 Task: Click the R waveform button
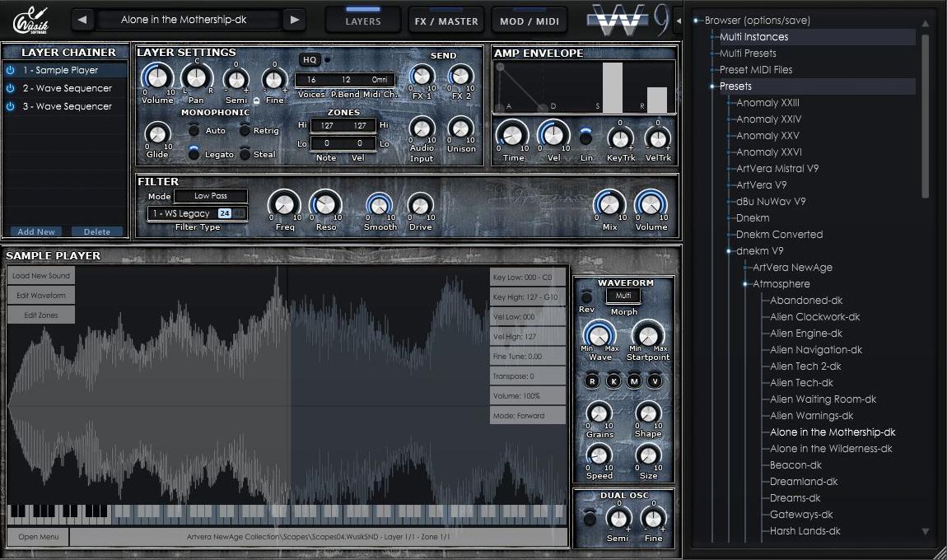tap(592, 381)
